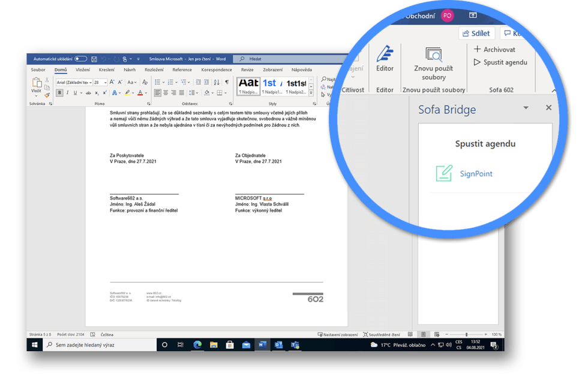Viewport: 588px width, 377px height.
Task: Switch to the Reference tab
Action: point(182,70)
